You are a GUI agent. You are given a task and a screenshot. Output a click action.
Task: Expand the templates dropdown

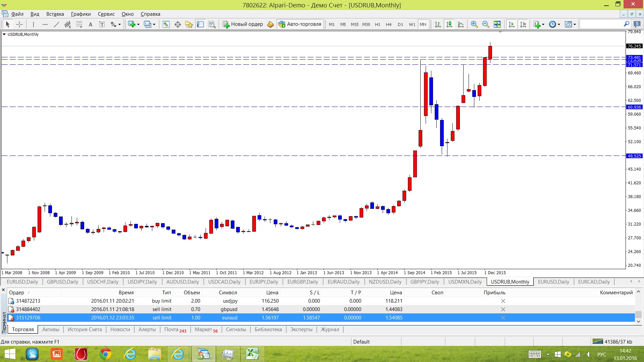(x=575, y=24)
